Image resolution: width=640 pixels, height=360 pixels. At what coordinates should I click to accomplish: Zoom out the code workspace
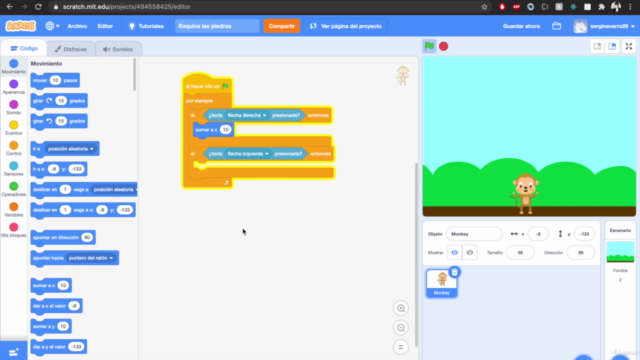[x=401, y=328]
